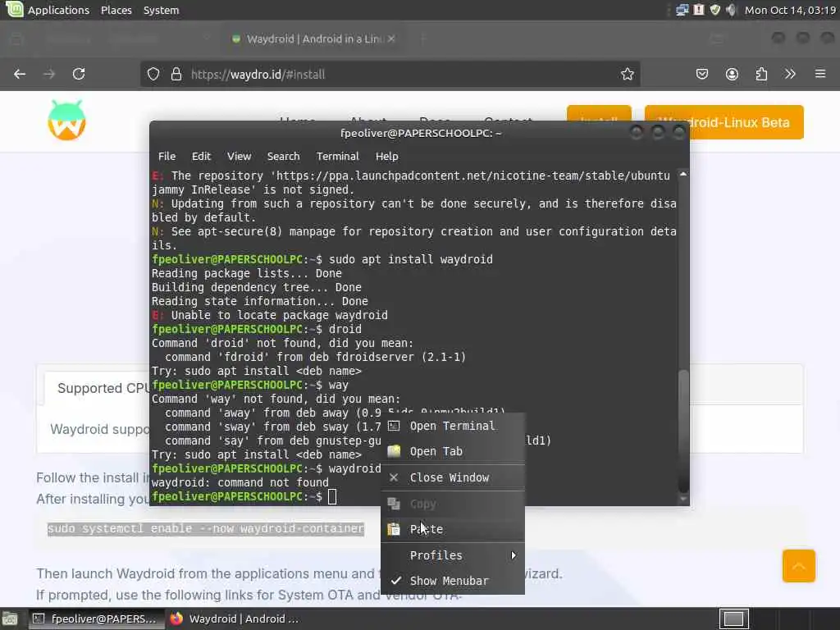Image resolution: width=840 pixels, height=630 pixels.
Task: Click 'waydroid: command not found' line
Action: click(x=240, y=482)
